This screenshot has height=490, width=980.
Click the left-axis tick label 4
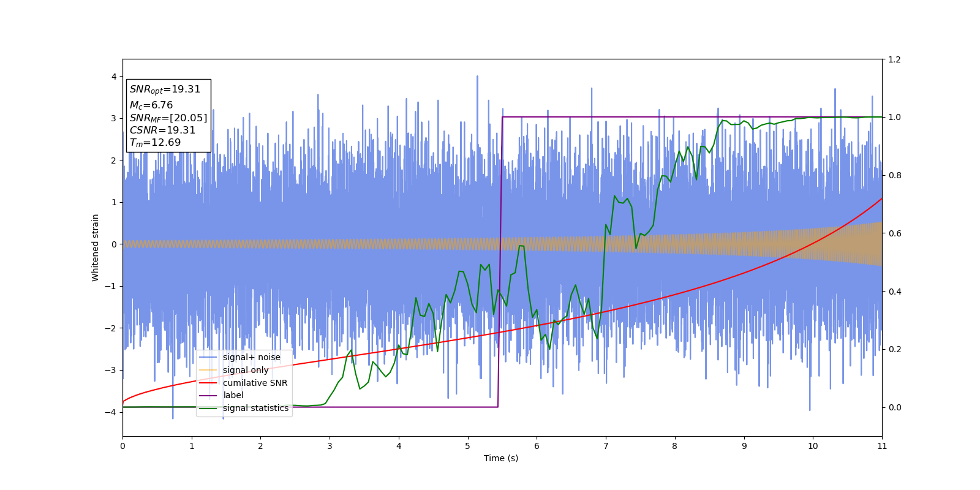114,77
